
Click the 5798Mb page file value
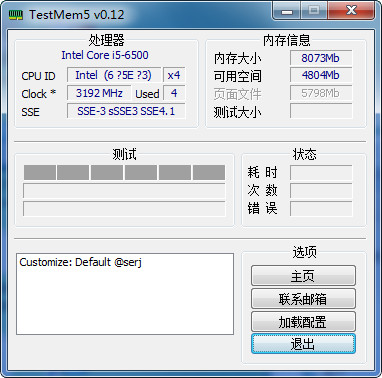point(321,93)
